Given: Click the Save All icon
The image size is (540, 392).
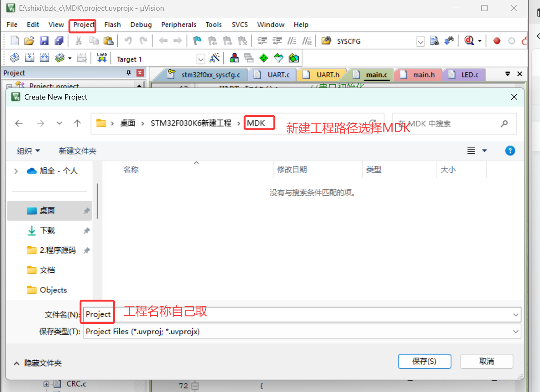Looking at the screenshot, I should 59,40.
